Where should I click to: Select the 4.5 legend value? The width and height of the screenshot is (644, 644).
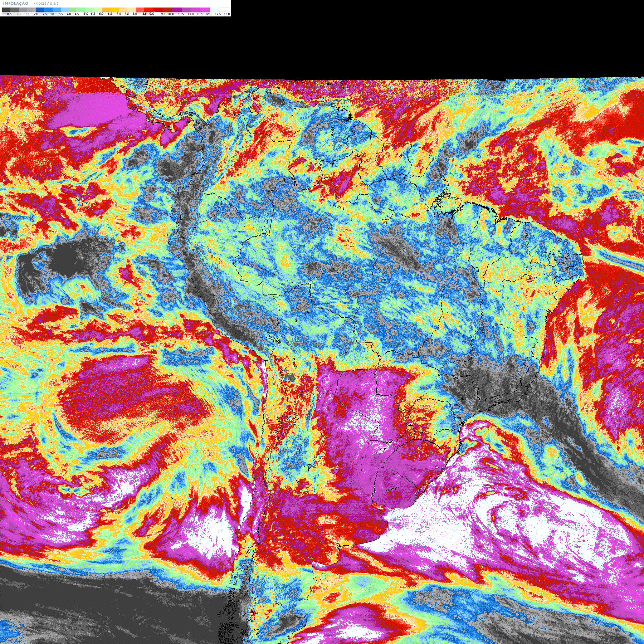77,14
